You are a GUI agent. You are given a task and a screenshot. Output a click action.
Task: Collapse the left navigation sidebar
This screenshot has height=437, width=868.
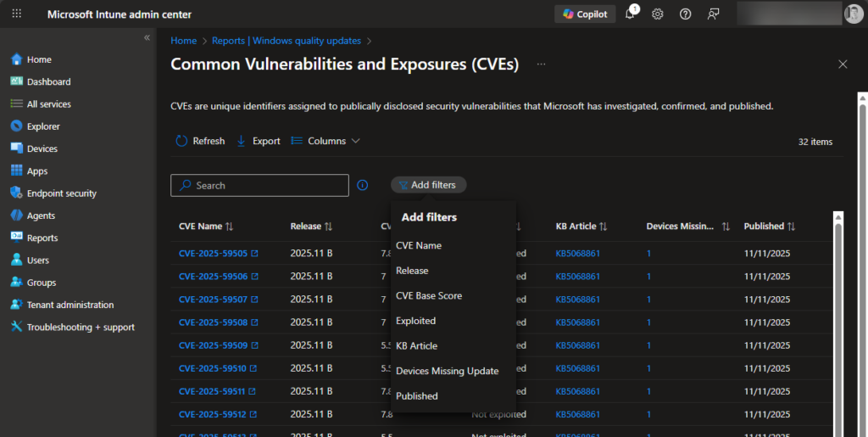click(x=147, y=37)
